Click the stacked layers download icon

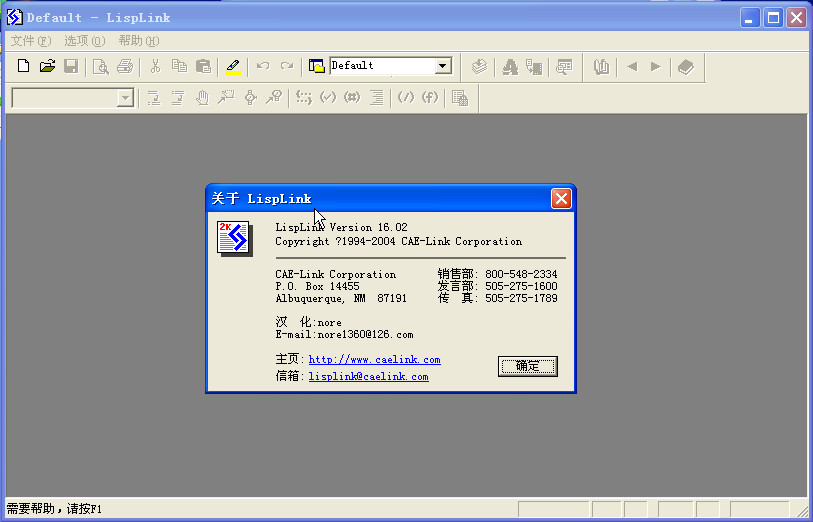(480, 66)
